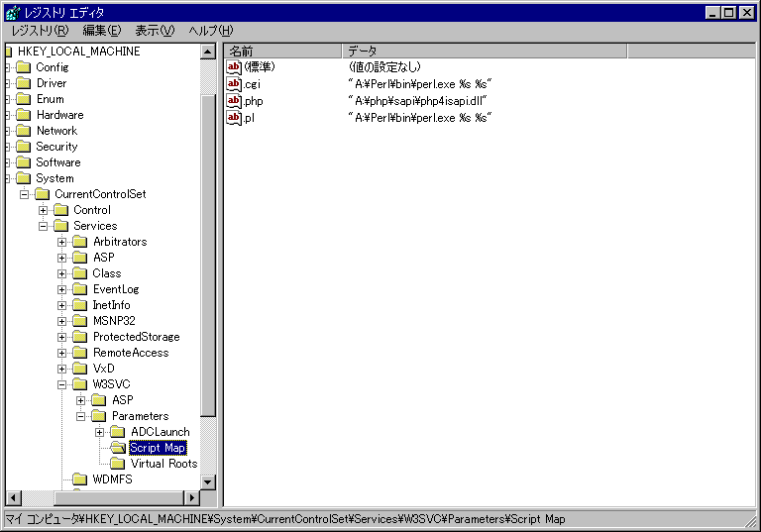Click tree scroll up arrow
The width and height of the screenshot is (761, 532).
pos(208,52)
